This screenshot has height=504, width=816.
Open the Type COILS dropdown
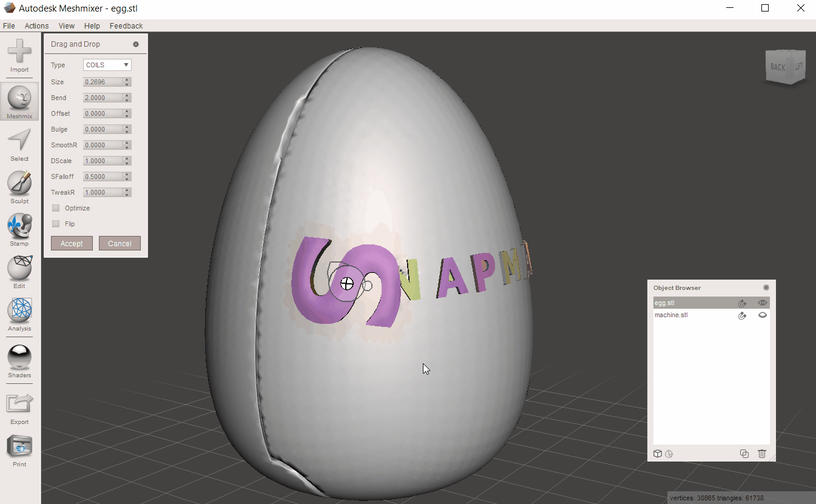click(x=107, y=65)
